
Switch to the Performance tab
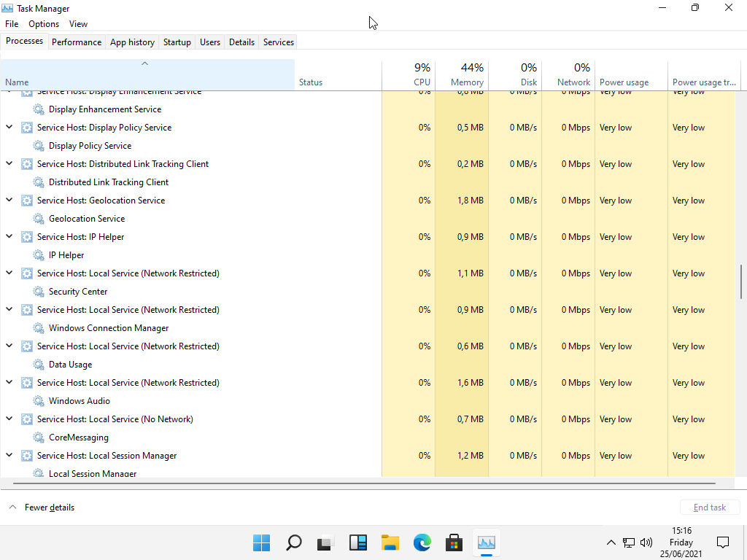(77, 42)
